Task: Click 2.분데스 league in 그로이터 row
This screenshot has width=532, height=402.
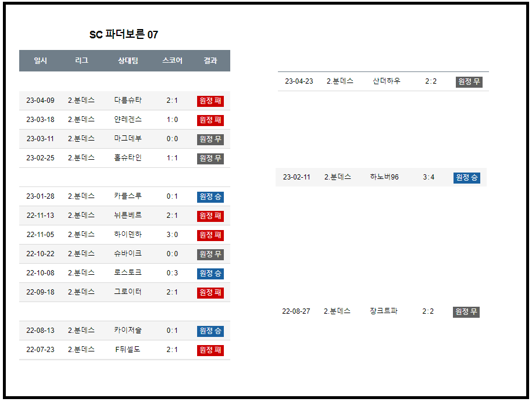Action: 81,292
